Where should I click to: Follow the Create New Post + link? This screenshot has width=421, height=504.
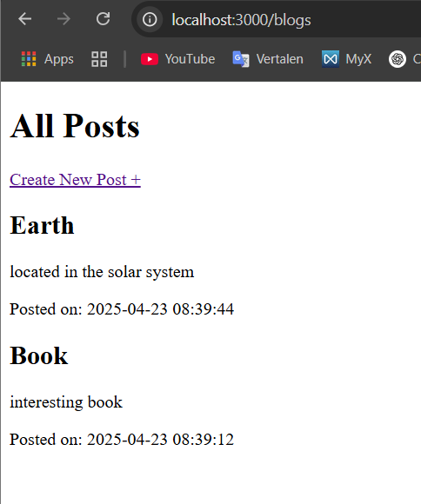tap(75, 179)
